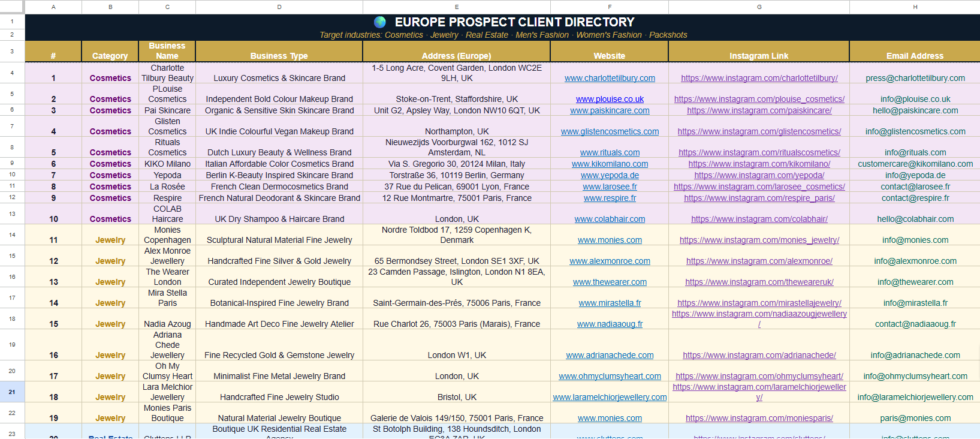Select the Email Address header cell
980x439 pixels.
point(915,51)
